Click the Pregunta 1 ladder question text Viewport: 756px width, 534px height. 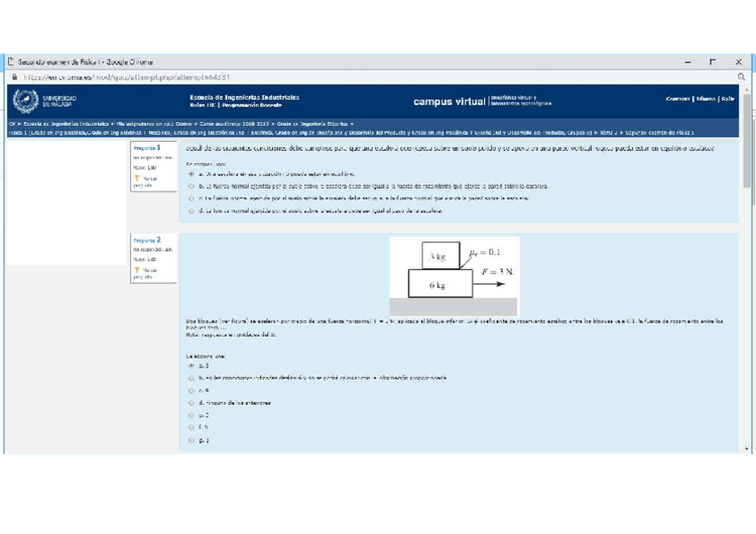pyautogui.click(x=450, y=149)
